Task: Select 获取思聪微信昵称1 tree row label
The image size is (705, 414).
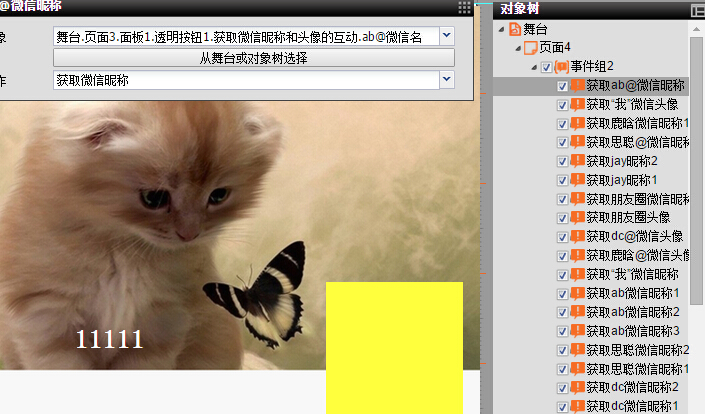Action: [x=638, y=369]
